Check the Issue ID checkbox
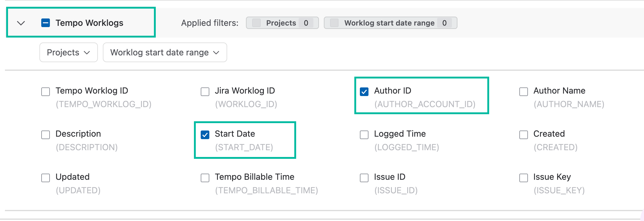Image resolution: width=644 pixels, height=221 pixels. (x=364, y=178)
